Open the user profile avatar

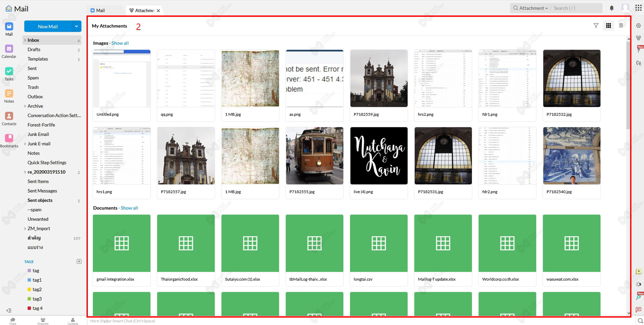click(625, 8)
